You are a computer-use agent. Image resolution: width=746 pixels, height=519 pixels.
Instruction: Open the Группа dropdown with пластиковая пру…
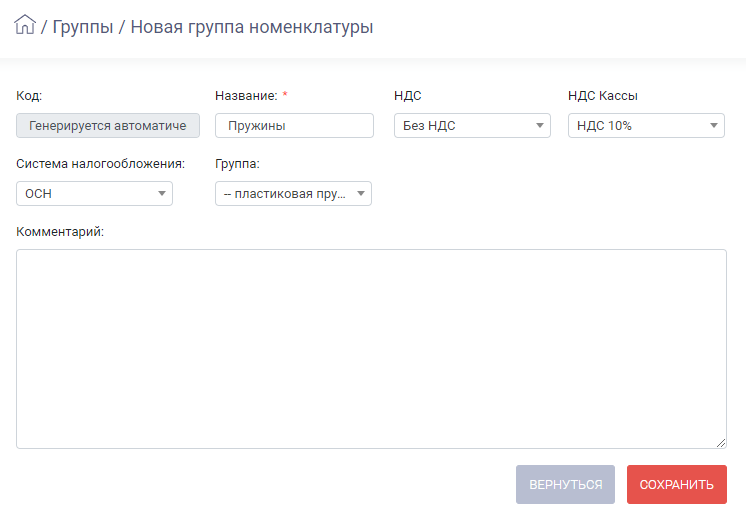pos(294,194)
